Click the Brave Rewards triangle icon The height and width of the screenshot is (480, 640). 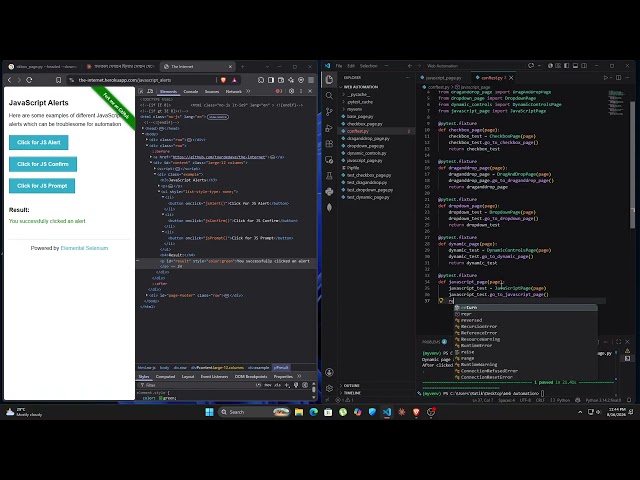[234, 80]
